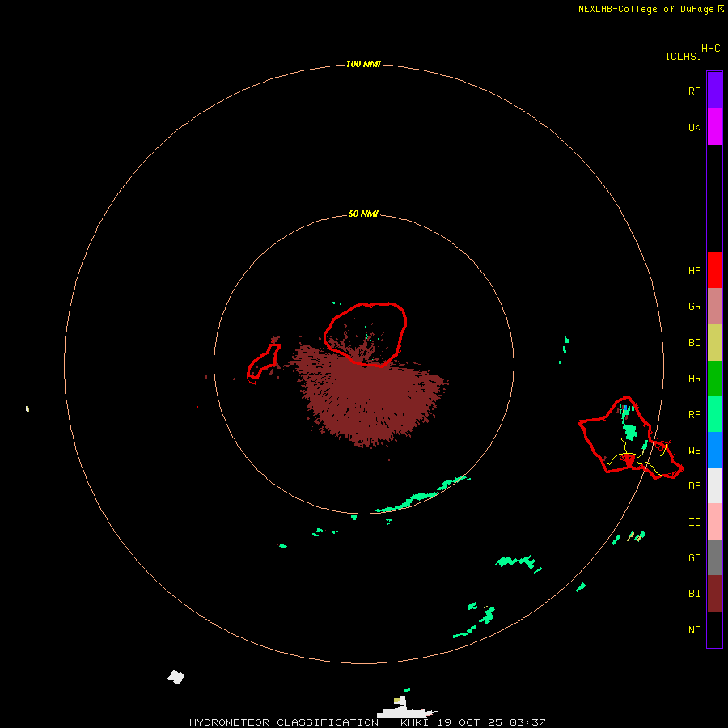Click the HR legend label
Image resolution: width=728 pixels, height=728 pixels.
tap(694, 378)
